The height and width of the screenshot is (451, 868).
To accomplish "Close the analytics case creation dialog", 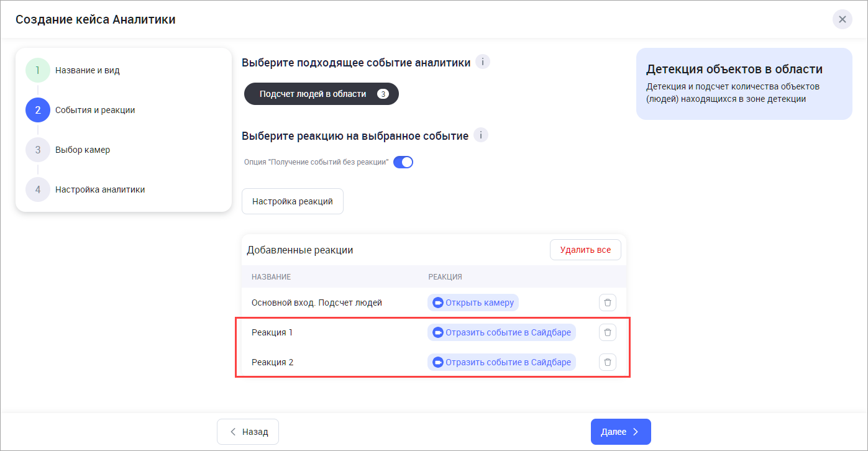I will point(842,19).
